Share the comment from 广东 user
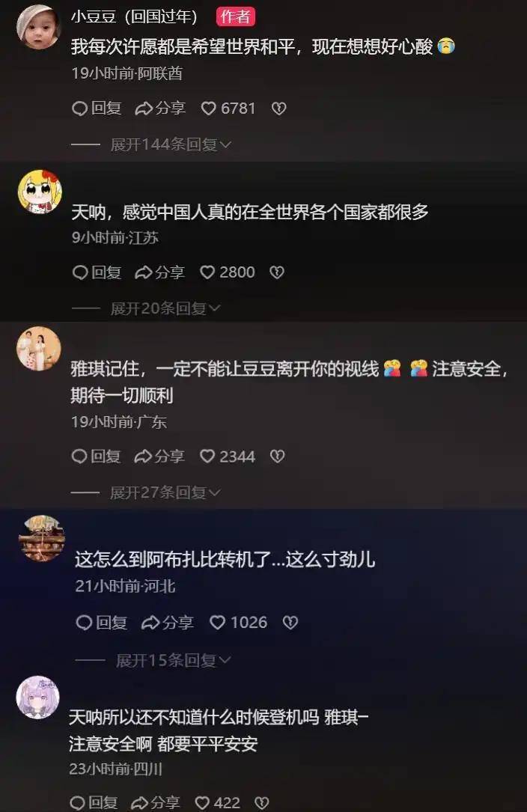Screen dimensions: 527x812 (159, 457)
